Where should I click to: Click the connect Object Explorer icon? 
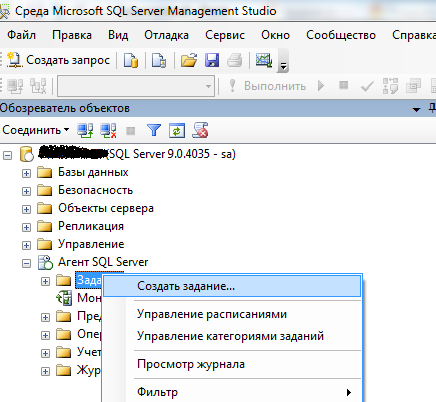(85, 130)
